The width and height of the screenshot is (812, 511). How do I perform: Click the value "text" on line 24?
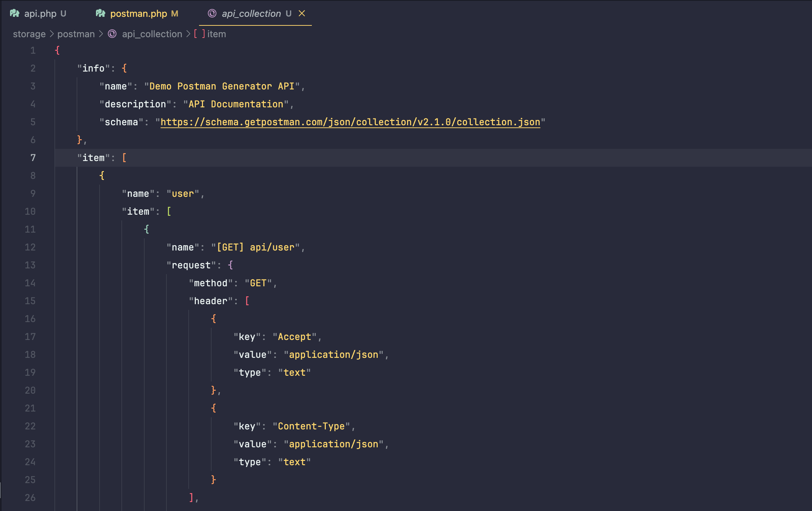pyautogui.click(x=294, y=462)
